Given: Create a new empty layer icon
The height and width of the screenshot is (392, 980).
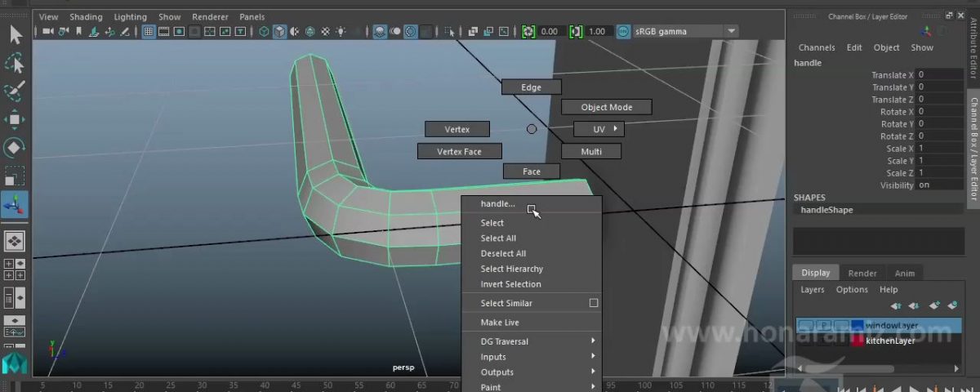Looking at the screenshot, I should pos(934,305).
